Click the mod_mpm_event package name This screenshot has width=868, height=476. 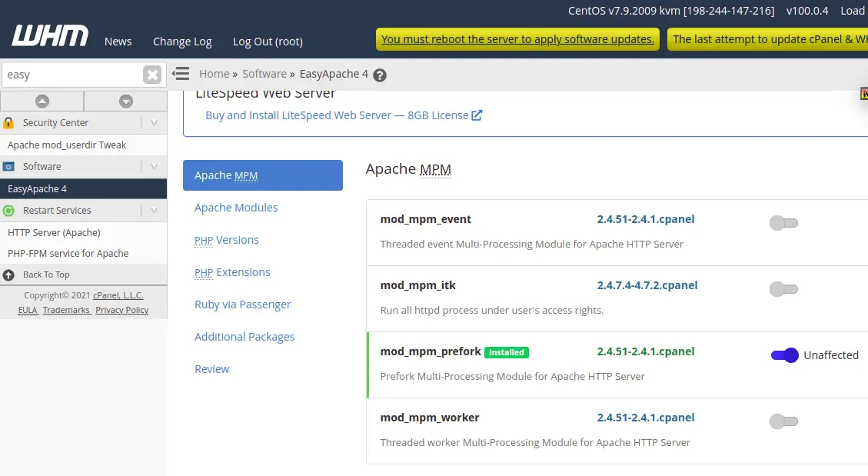426,219
